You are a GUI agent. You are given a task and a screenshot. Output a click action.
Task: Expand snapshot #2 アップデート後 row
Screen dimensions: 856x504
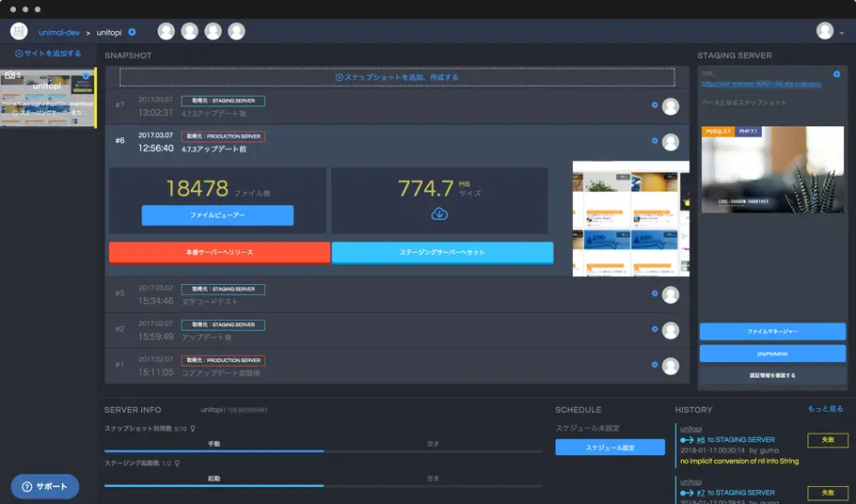coord(376,329)
